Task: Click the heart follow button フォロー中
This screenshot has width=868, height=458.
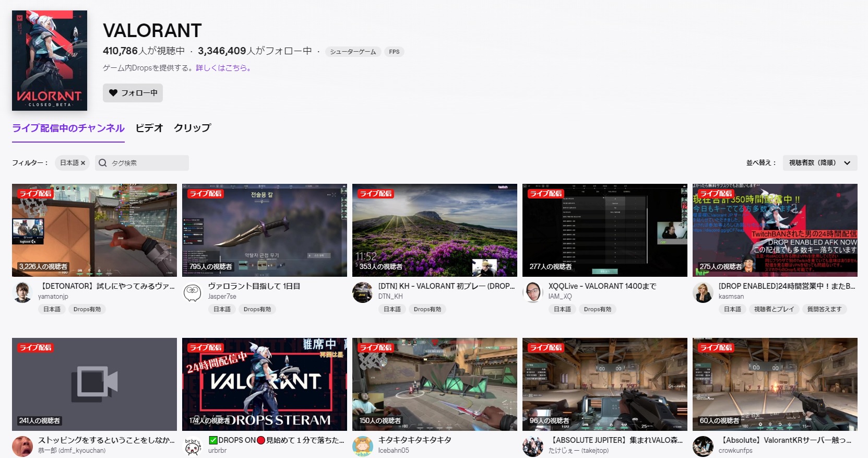Action: pyautogui.click(x=133, y=93)
